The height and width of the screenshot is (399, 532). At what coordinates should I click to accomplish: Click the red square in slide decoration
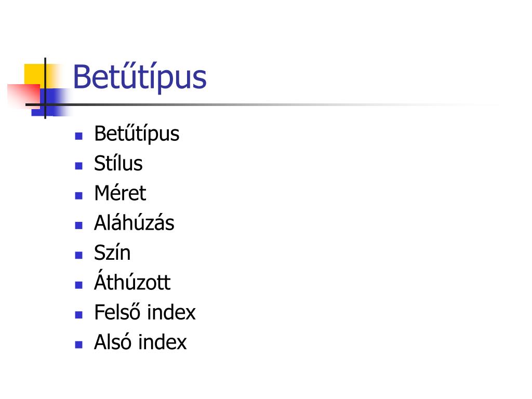pos(23,96)
